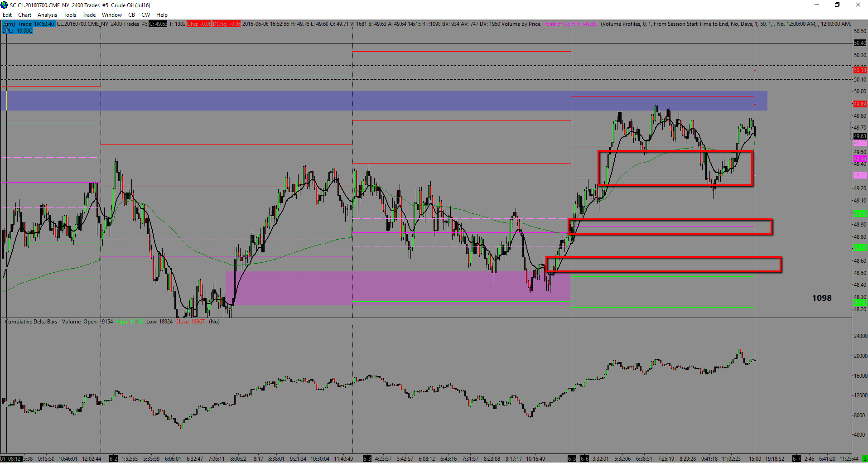Click the 11:23:44 time axis label
The image size is (868, 463).
(849, 459)
